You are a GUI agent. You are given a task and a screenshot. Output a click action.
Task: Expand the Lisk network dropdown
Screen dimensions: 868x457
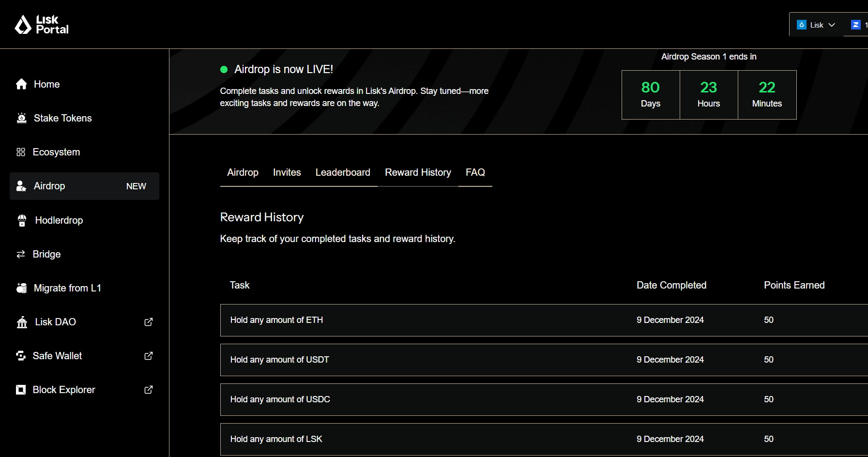click(816, 25)
